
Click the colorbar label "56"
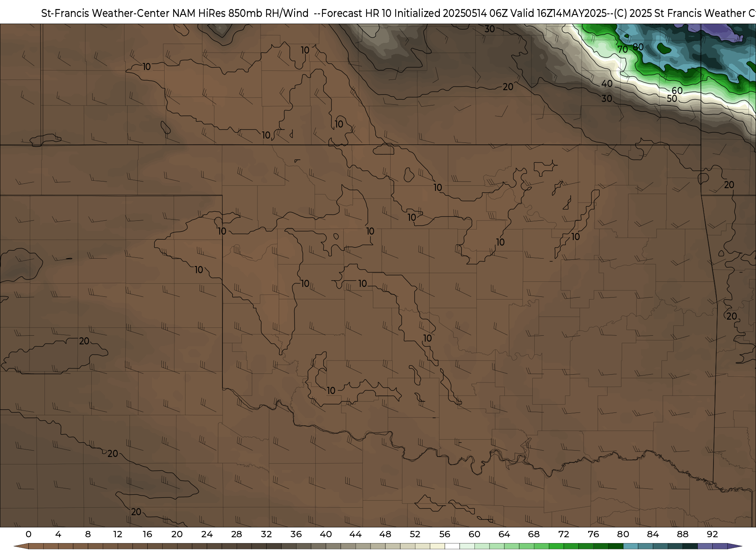pyautogui.click(x=445, y=534)
